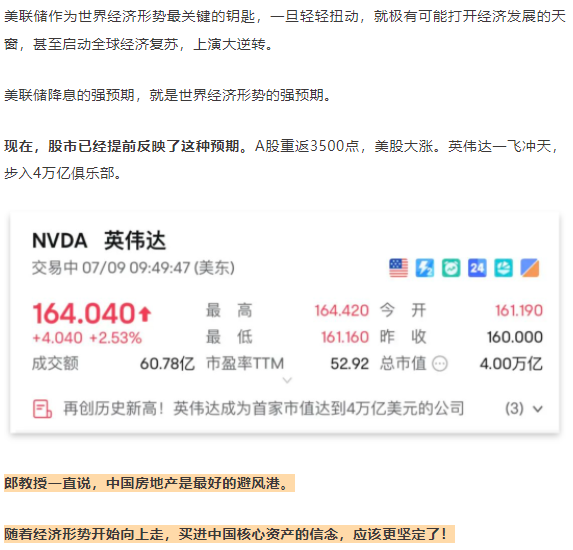
Task: Click the 成交额 60.78亿 value
Action: pyautogui.click(x=167, y=364)
